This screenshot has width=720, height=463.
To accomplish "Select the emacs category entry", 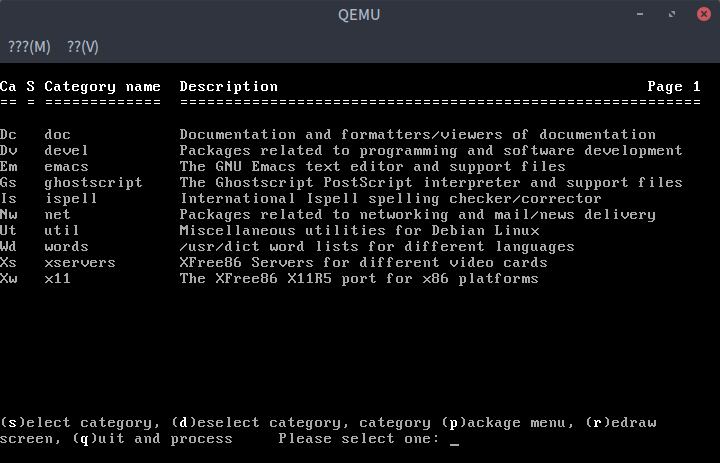I will point(66,167).
